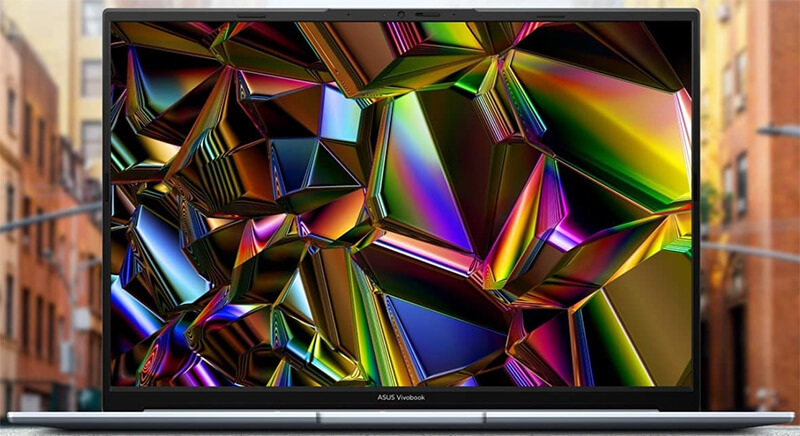The image size is (800, 436).
Task: Click the tall window on the right building
Action: coord(741,182)
